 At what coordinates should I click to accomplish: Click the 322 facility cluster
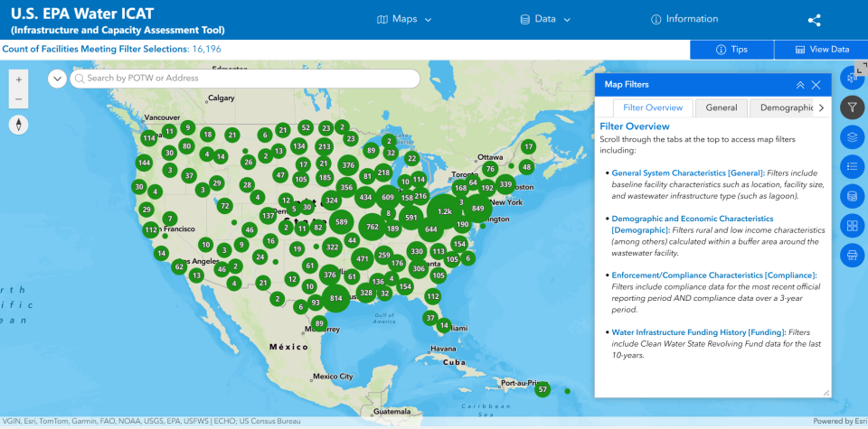(332, 247)
